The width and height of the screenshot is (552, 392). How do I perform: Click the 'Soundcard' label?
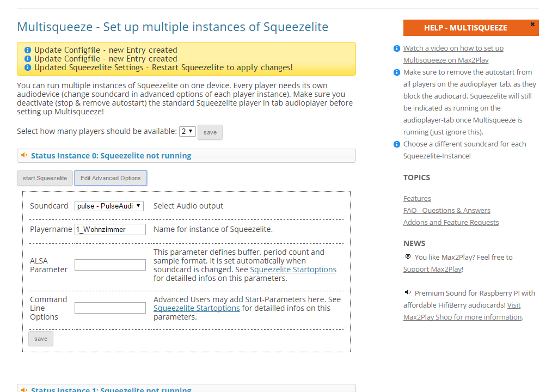click(x=49, y=206)
